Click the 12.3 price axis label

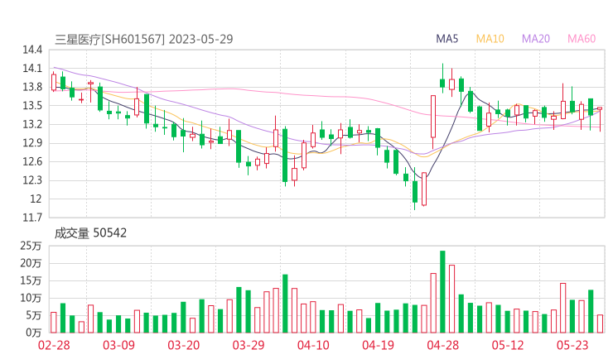[31, 180]
